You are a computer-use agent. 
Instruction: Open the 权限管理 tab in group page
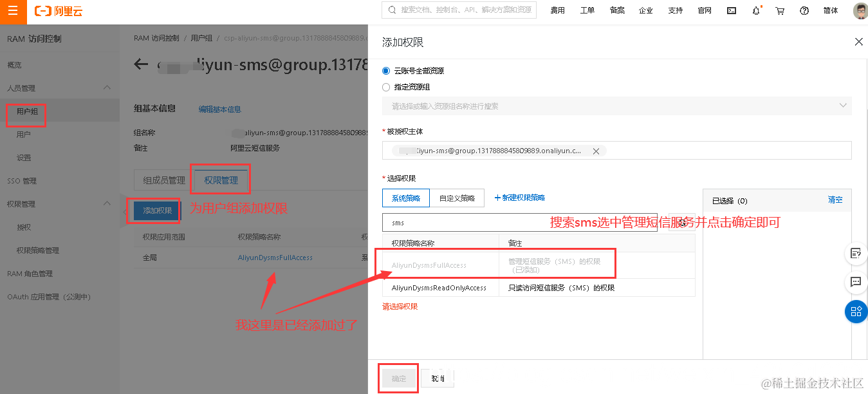pos(221,180)
